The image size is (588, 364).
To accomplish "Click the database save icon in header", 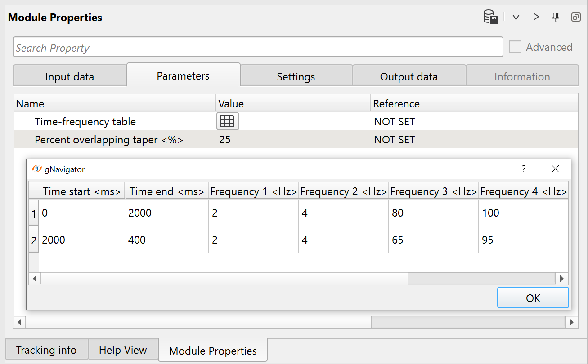I will [490, 18].
